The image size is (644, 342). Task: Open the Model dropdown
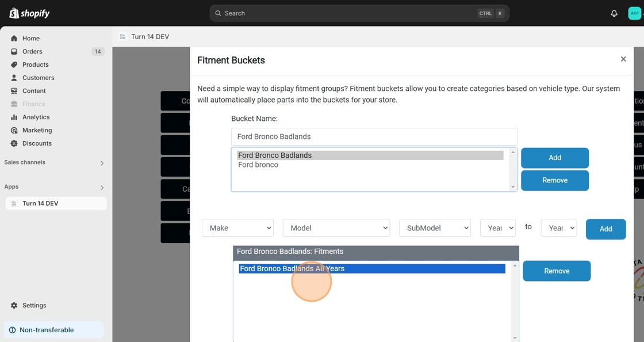pos(336,228)
